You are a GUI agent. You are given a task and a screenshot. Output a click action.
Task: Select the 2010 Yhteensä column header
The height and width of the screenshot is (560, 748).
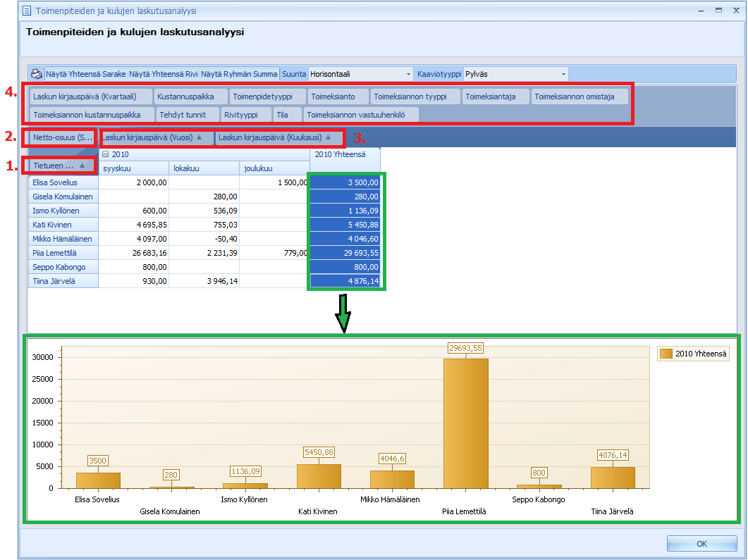(345, 161)
